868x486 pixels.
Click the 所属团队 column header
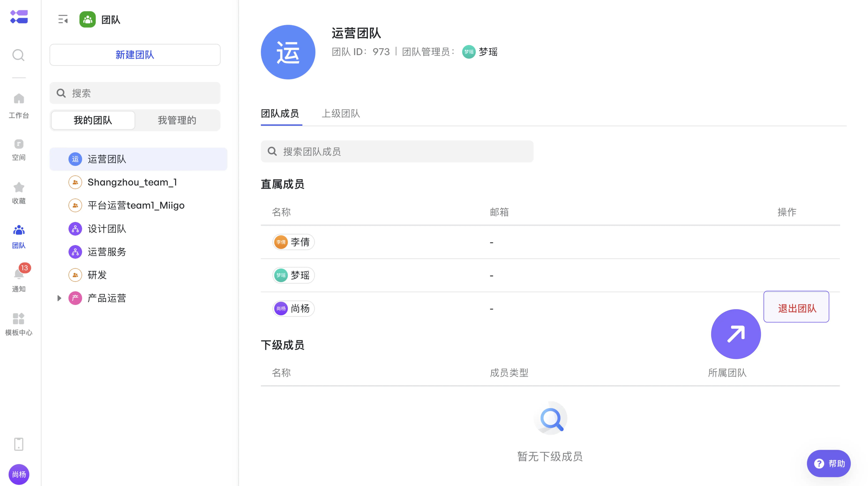coord(727,373)
